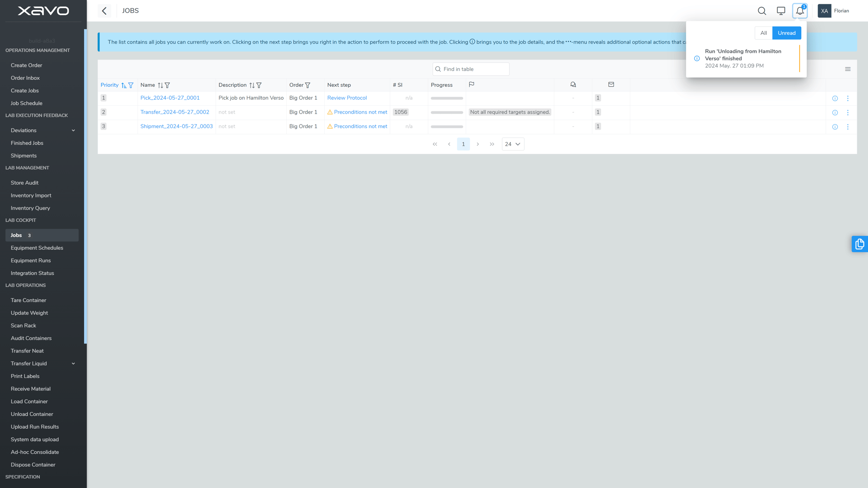Open table settings hamburger menu
This screenshot has width=868, height=488.
click(848, 69)
